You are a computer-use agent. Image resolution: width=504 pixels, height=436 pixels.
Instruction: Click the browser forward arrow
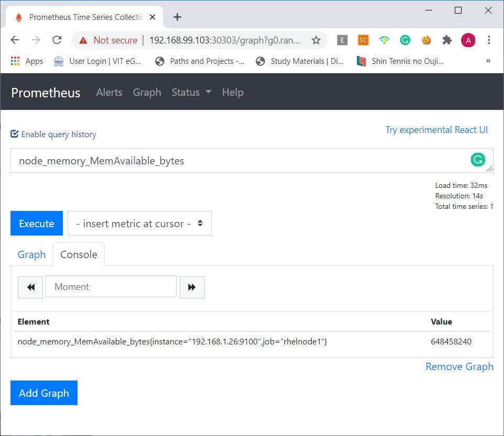click(x=36, y=40)
